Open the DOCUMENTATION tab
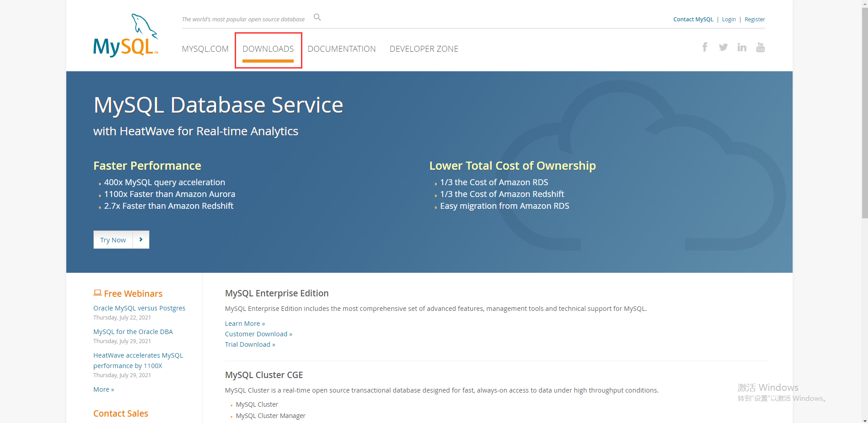Viewport: 868px width, 423px height. tap(342, 49)
